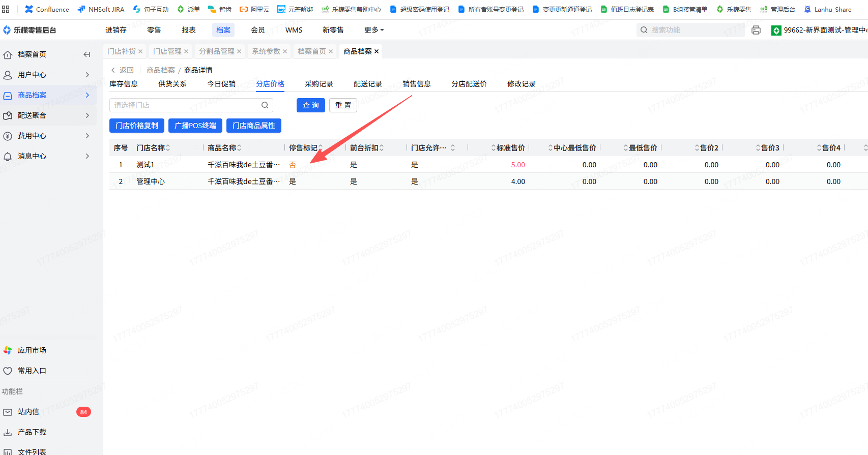Click the 门店价格复制 button

pos(137,126)
